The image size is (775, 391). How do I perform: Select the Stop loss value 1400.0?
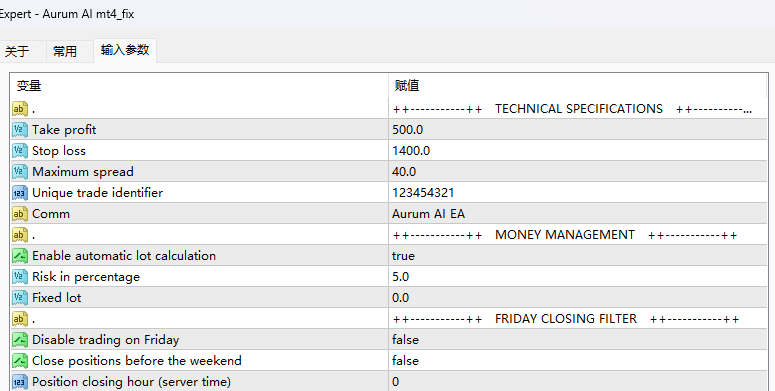411,151
